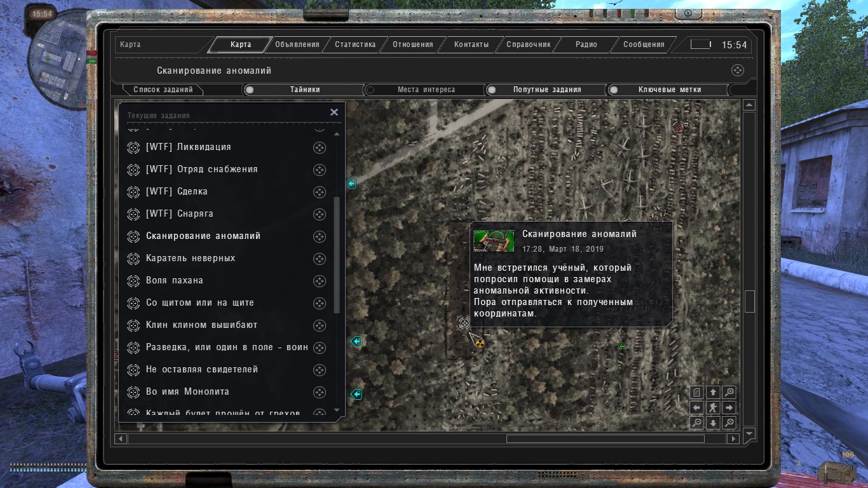Click the inventory crate icon at bottom right
This screenshot has width=868, height=488.
click(836, 472)
